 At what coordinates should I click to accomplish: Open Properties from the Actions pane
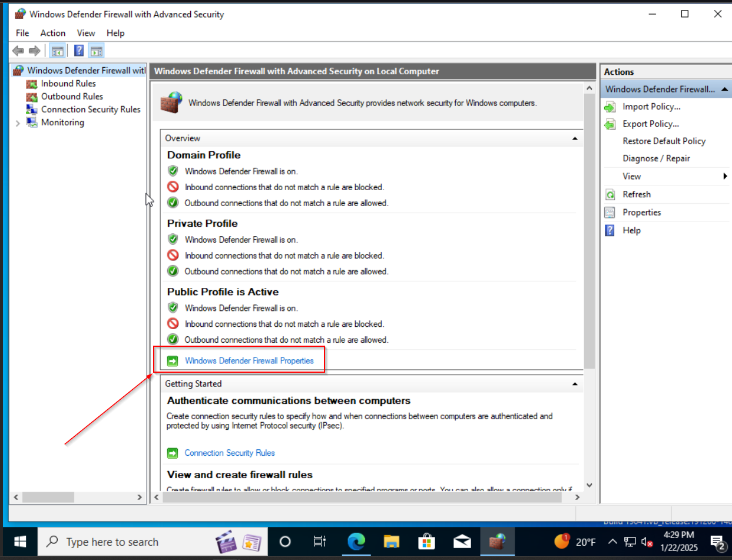click(642, 213)
